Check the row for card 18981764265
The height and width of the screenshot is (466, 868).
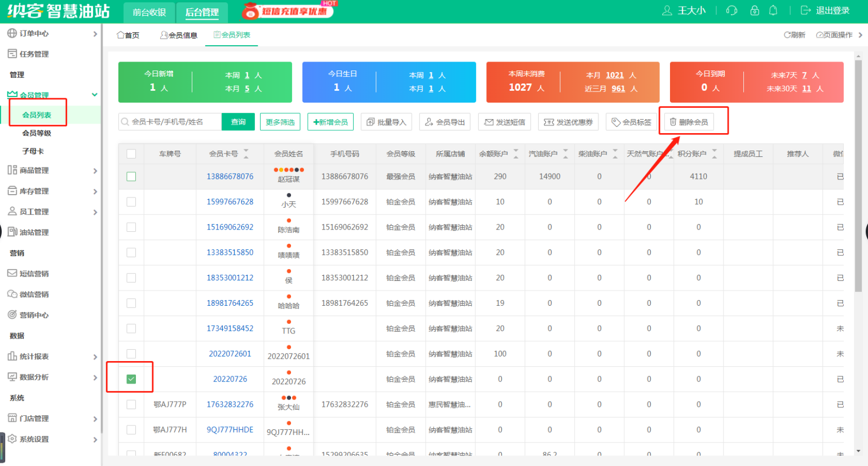[131, 303]
